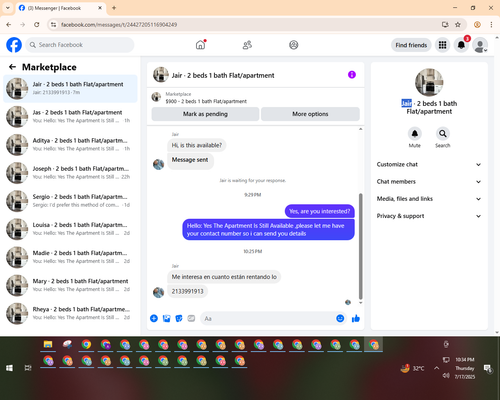The height and width of the screenshot is (400, 500).
Task: Open File Explorer from the taskbar
Action: tap(48, 345)
